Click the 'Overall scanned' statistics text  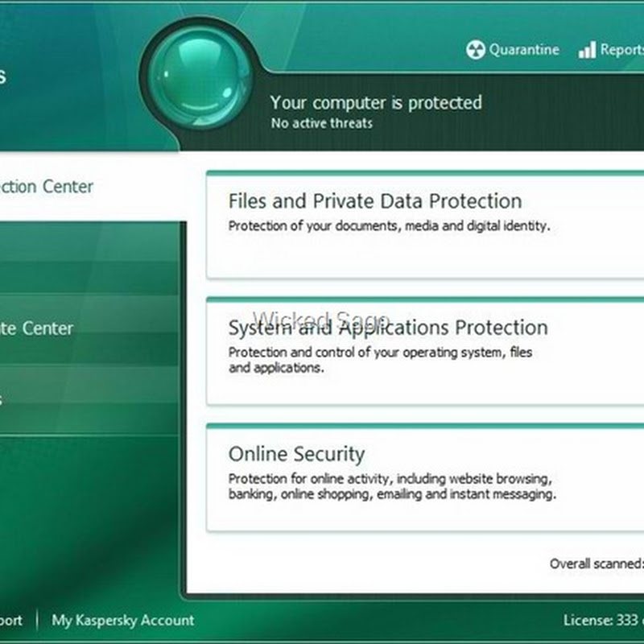(x=596, y=563)
